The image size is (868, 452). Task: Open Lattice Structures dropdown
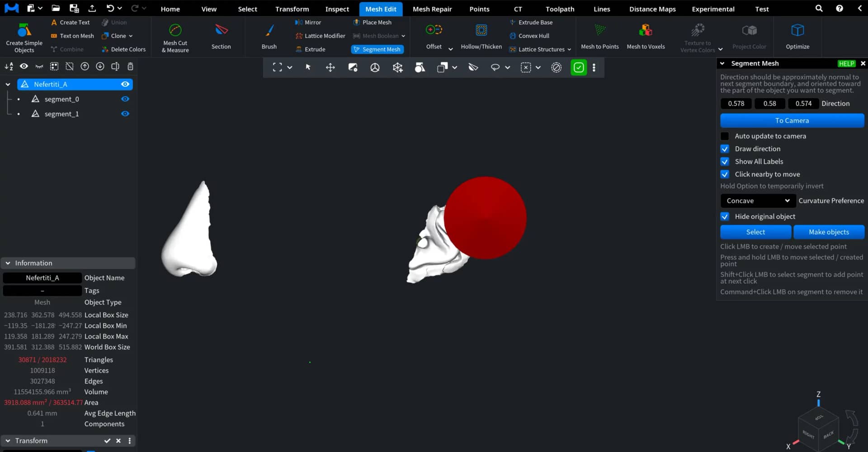pos(569,49)
